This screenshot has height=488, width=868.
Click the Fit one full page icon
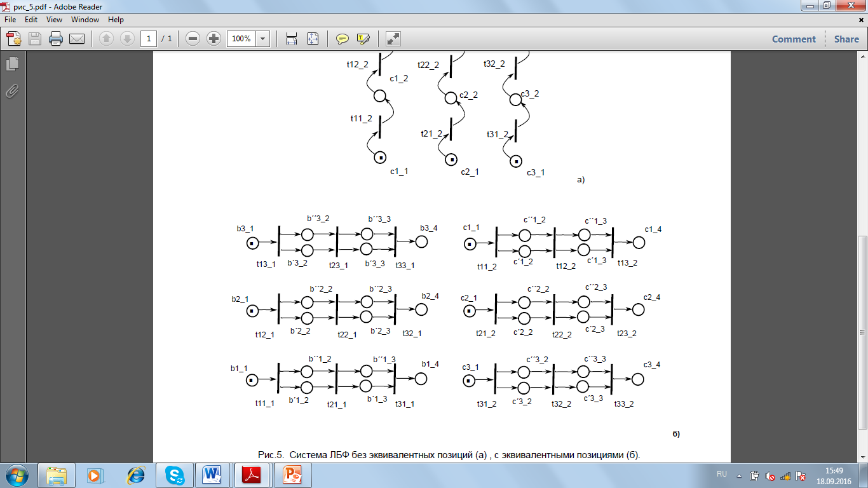(313, 39)
